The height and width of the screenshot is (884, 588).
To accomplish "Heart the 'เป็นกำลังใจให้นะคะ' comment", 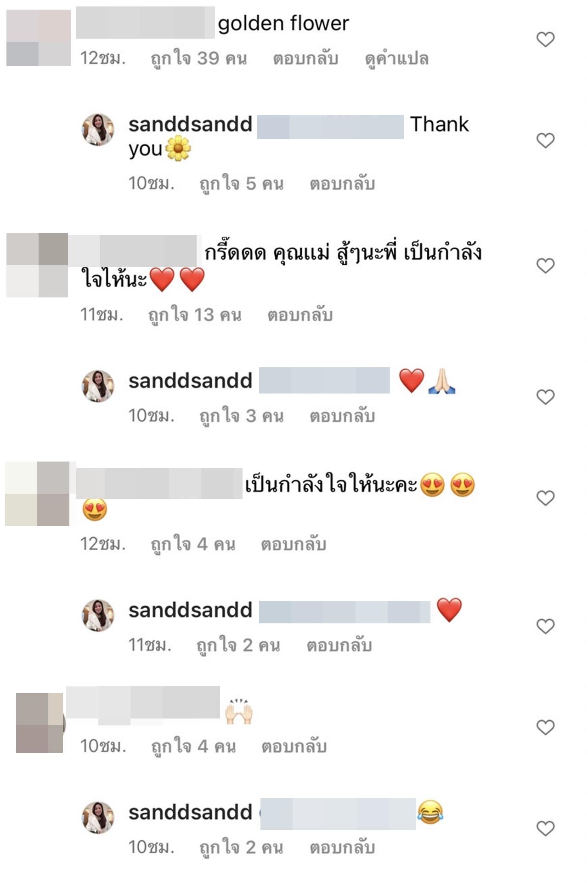I will (545, 498).
